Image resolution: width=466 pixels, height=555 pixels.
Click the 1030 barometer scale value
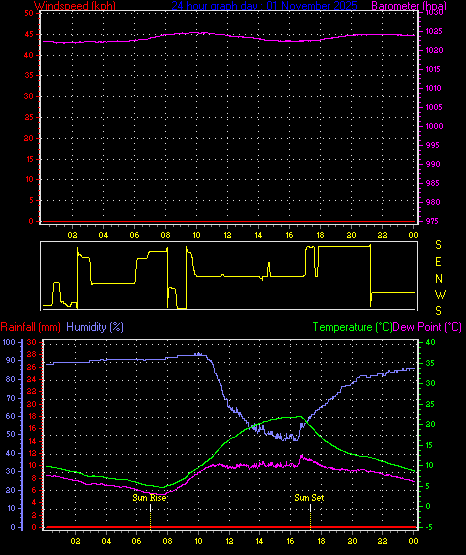pos(434,13)
